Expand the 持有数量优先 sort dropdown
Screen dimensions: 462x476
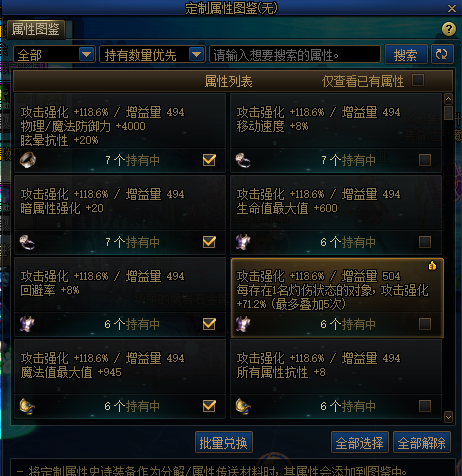[x=152, y=54]
